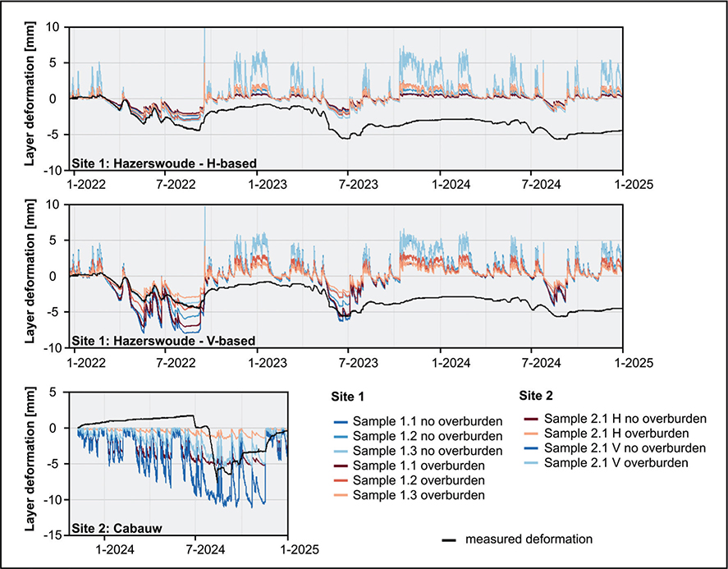Click the 1-2025 tick under the V-based chart
The height and width of the screenshot is (569, 728).
[x=636, y=362]
